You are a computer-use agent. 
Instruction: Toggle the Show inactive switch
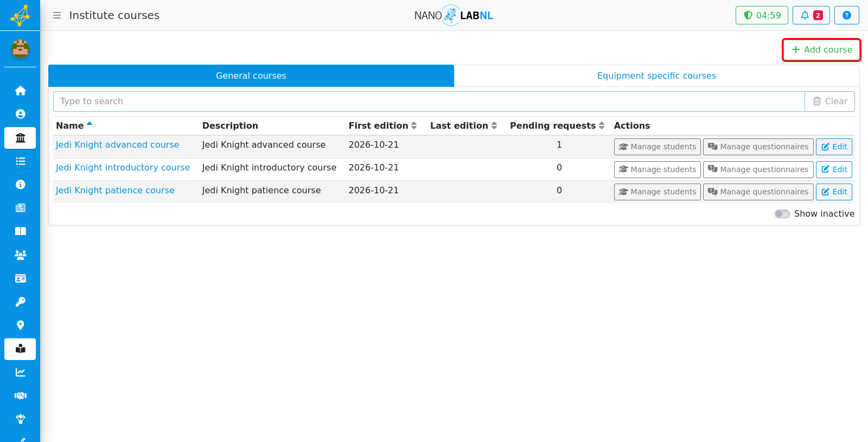coord(782,214)
